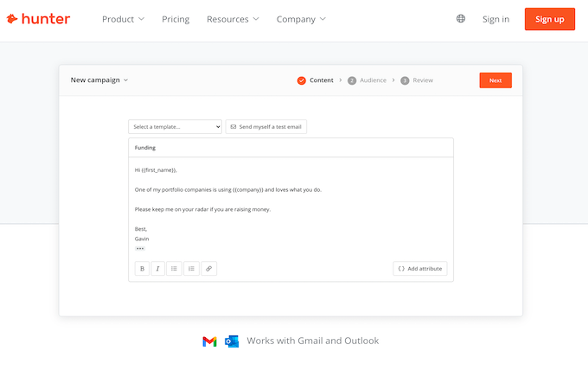Viewport: 588px width, 389px height.
Task: Open the Select a template dropdown
Action: tap(176, 127)
